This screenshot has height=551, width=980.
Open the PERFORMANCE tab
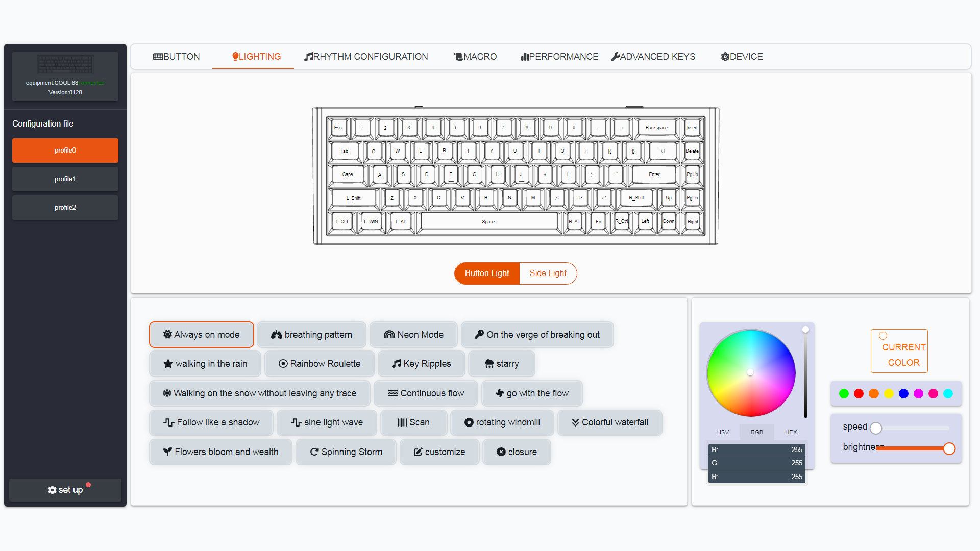tap(559, 57)
